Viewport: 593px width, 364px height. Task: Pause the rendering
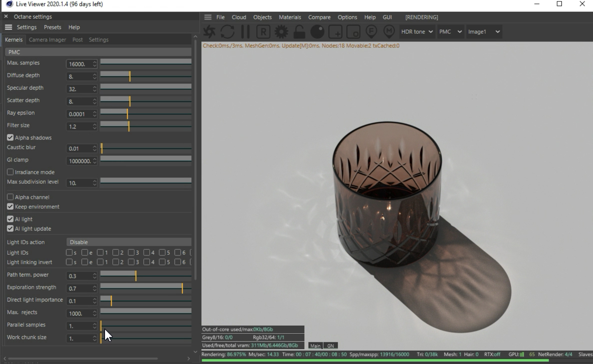click(x=245, y=32)
